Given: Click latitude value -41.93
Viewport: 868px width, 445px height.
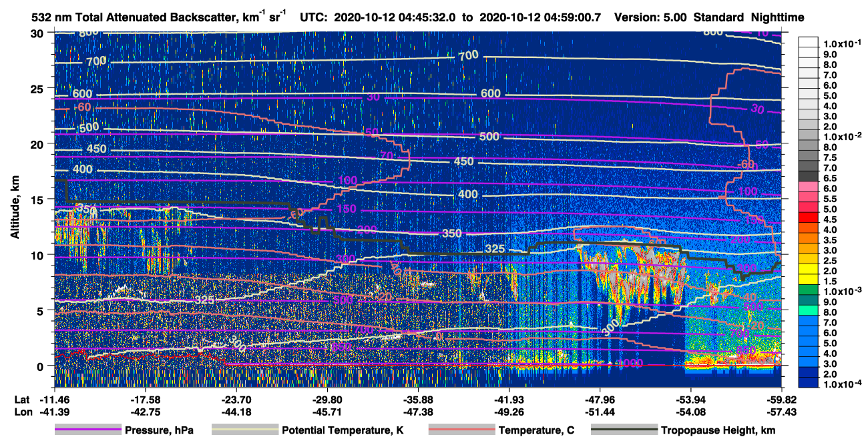Looking at the screenshot, I should (509, 400).
